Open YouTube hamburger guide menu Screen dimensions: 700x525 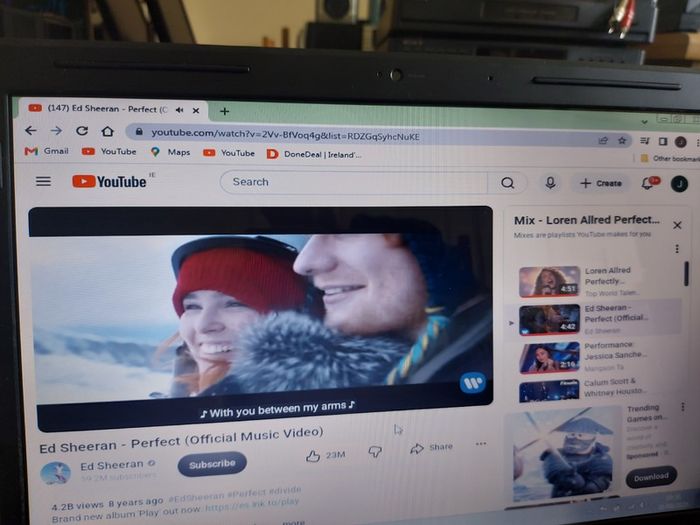43,181
